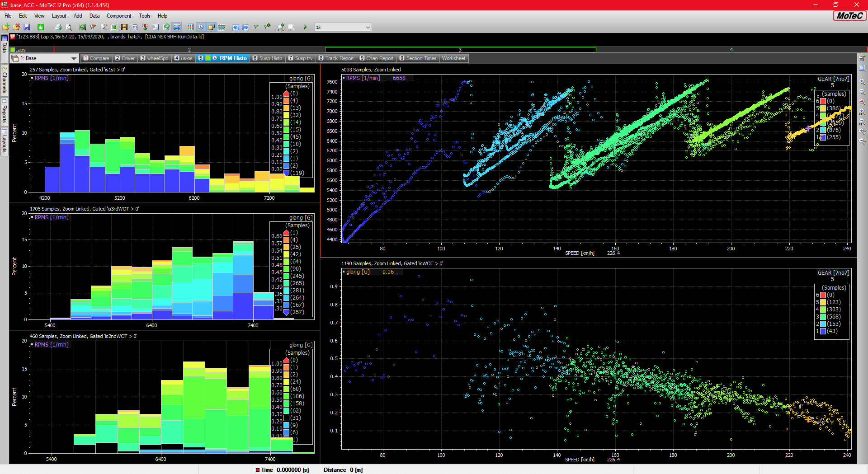Screen dimensions: 868x474
Task: Open the Tools menu
Action: [144, 15]
